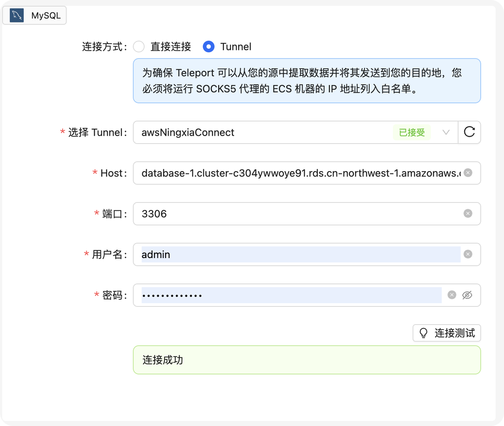
Task: Clear the 用户名 field with its X icon
Action: coord(468,254)
